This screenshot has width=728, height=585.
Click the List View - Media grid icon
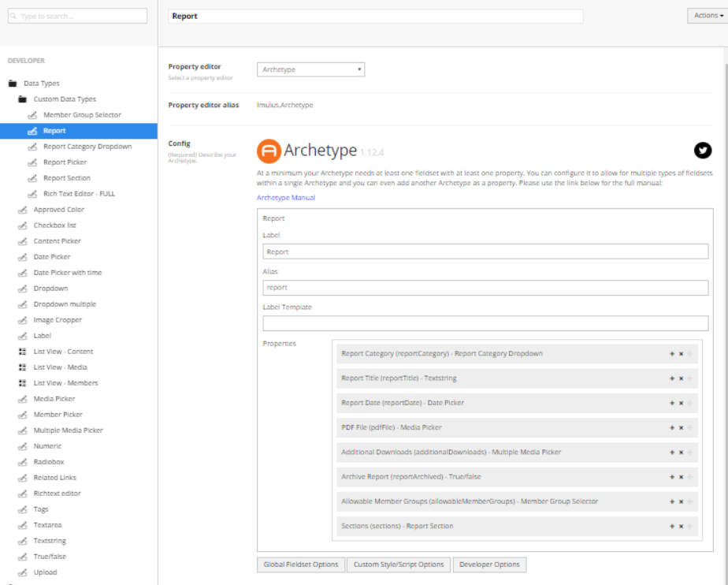22,367
